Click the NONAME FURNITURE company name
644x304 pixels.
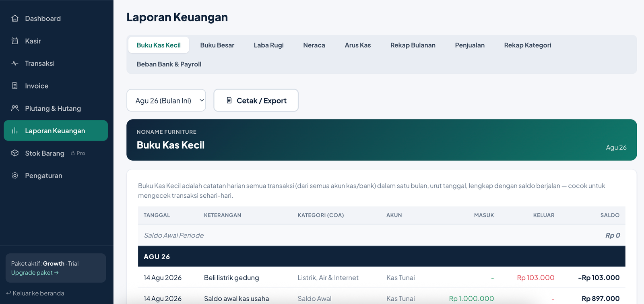pyautogui.click(x=167, y=132)
